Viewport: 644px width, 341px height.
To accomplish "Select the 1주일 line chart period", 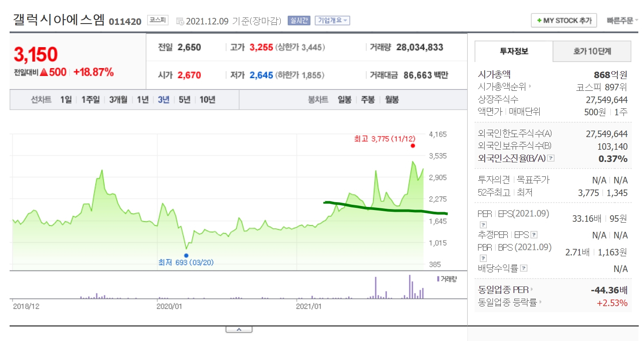I will [x=90, y=100].
